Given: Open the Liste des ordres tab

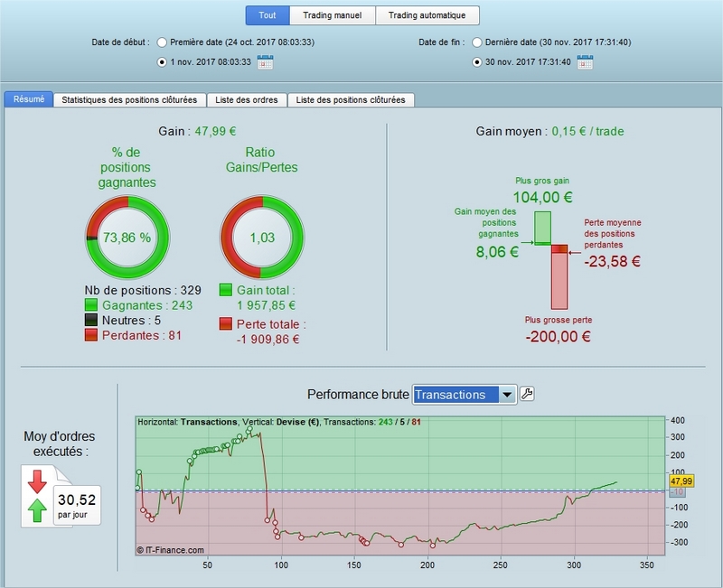Looking at the screenshot, I should [247, 100].
